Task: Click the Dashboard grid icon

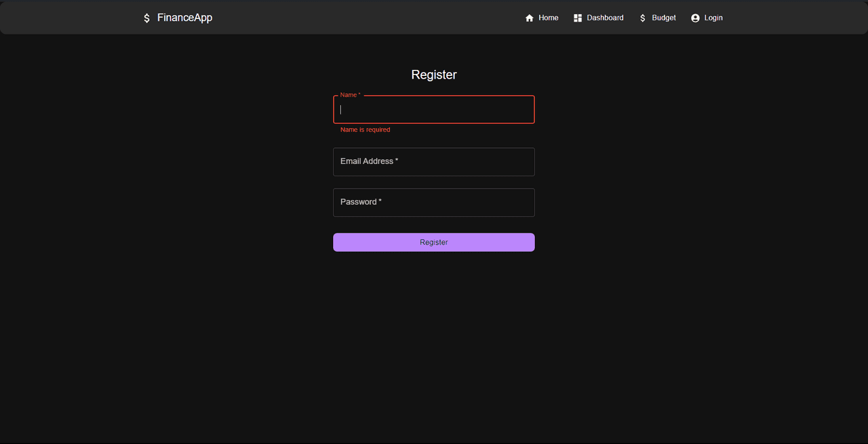Action: tap(578, 18)
